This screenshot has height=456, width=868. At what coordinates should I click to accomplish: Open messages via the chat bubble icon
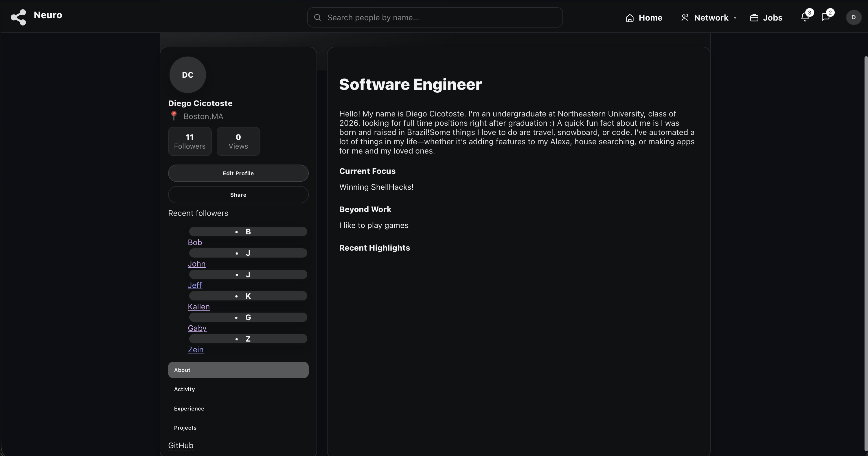click(825, 17)
